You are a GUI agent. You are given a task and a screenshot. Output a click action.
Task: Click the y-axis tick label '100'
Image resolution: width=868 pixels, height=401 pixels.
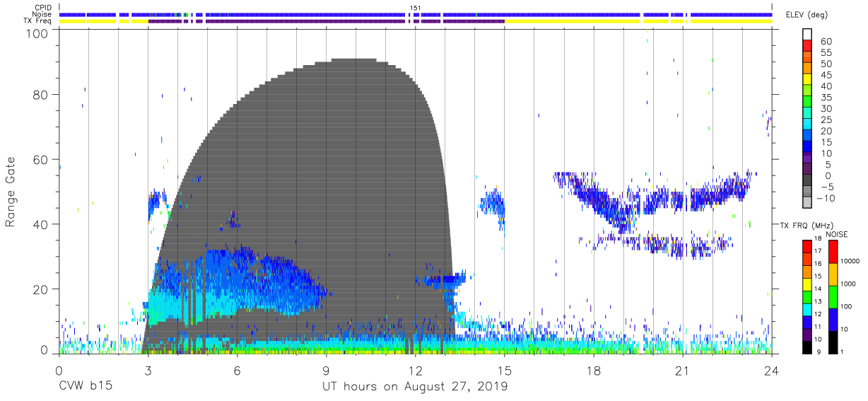pos(38,33)
